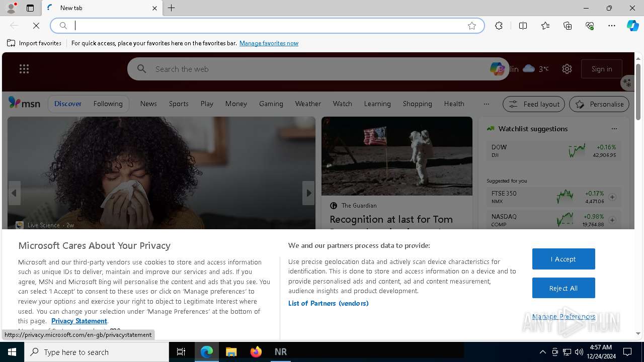Open the News section

click(148, 104)
